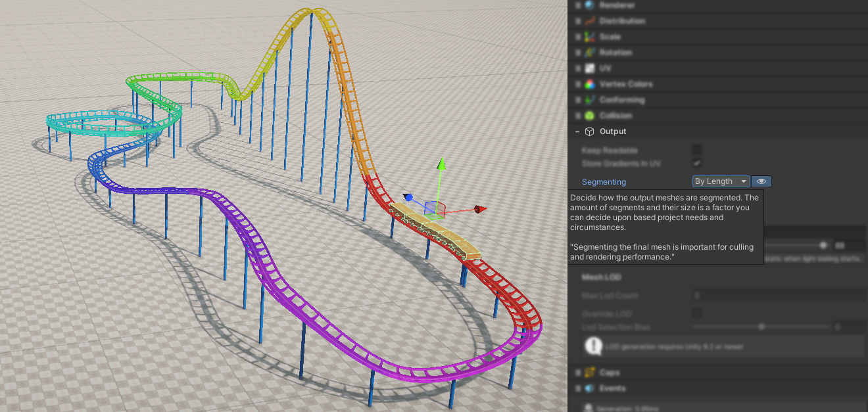Click the Scale axes icon
Screen dimensions: 868x412
click(589, 37)
